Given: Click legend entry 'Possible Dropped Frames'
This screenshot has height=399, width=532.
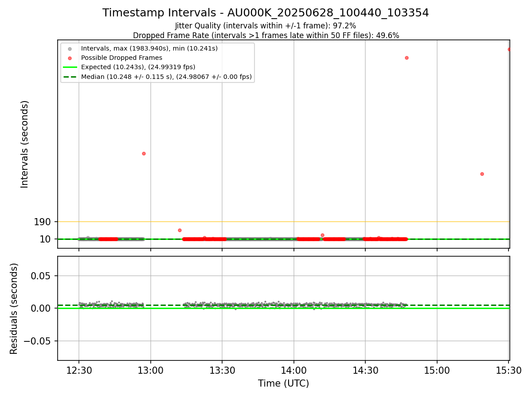Looking at the screenshot, I should click(121, 58).
